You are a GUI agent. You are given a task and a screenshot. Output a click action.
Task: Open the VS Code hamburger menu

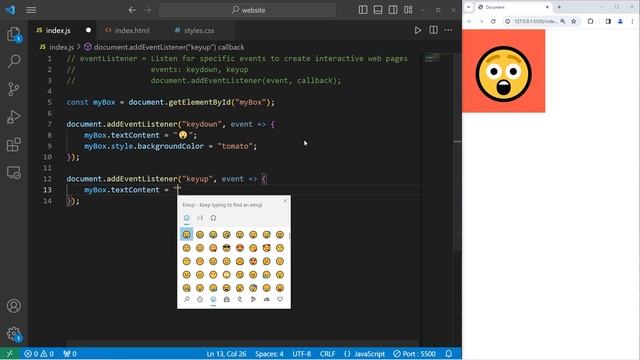tap(31, 10)
